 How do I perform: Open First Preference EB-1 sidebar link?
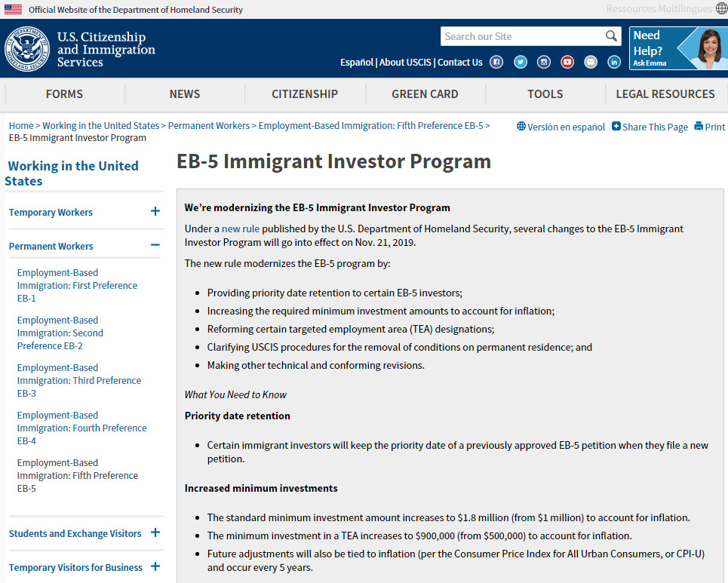(77, 285)
